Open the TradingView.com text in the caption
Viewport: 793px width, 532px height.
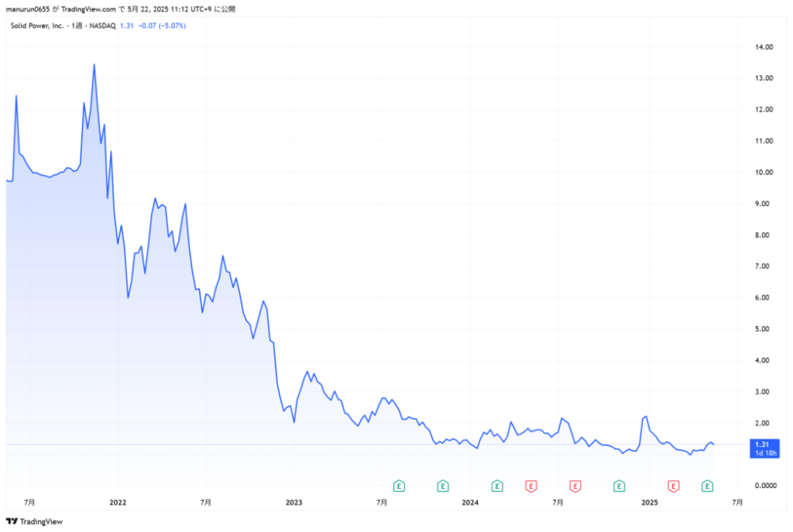(x=88, y=9)
